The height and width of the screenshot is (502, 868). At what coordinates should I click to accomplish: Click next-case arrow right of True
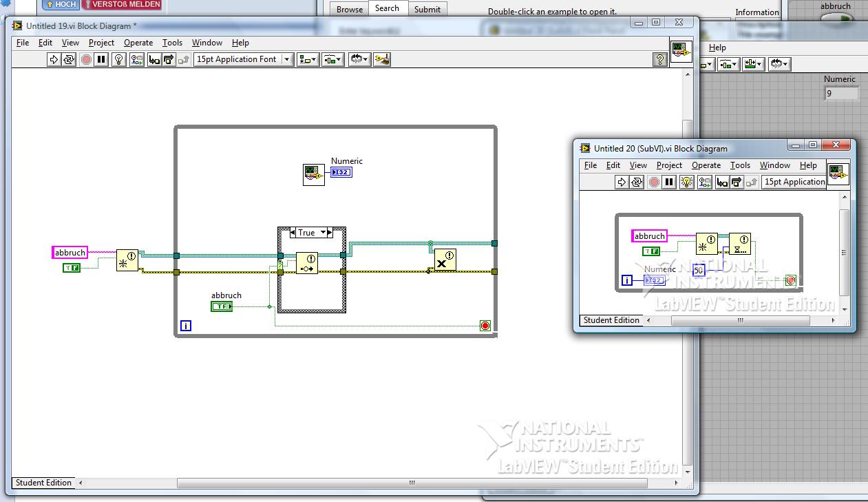click(329, 233)
